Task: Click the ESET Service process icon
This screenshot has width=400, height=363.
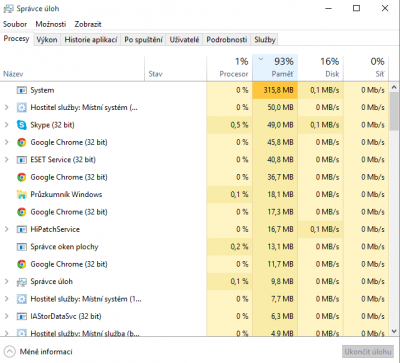Action: click(x=22, y=160)
